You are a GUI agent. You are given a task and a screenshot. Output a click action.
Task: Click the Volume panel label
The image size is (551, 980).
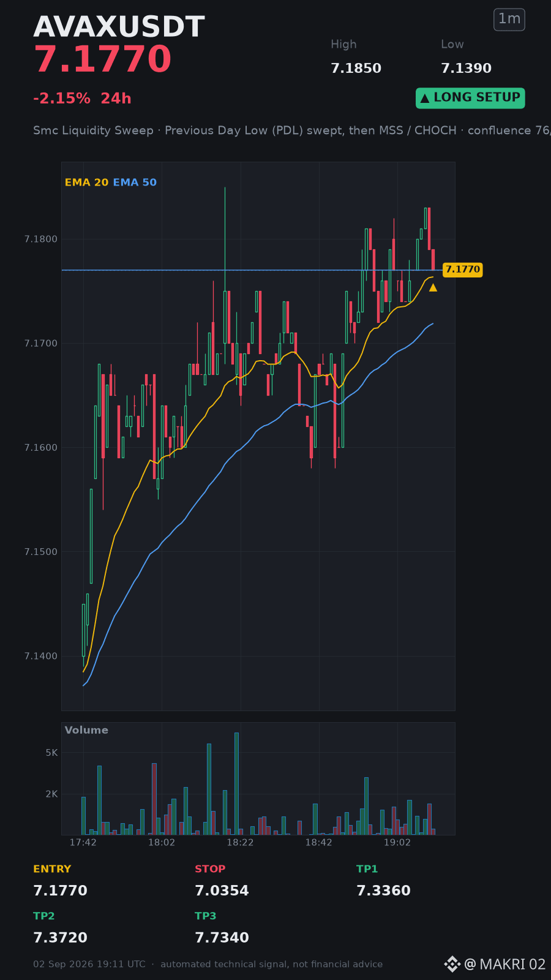point(86,730)
